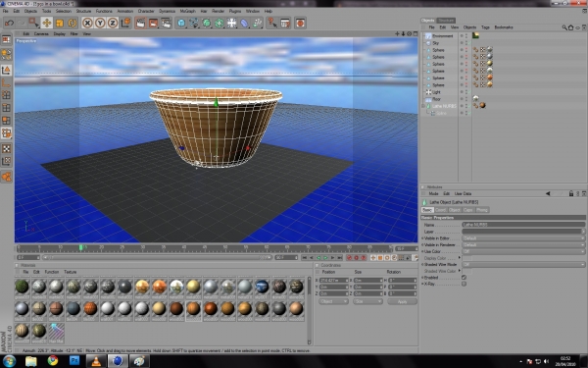The image size is (588, 368).
Task: Activate the Polygons mode icon in left sidebar
Action: pyautogui.click(x=7, y=121)
